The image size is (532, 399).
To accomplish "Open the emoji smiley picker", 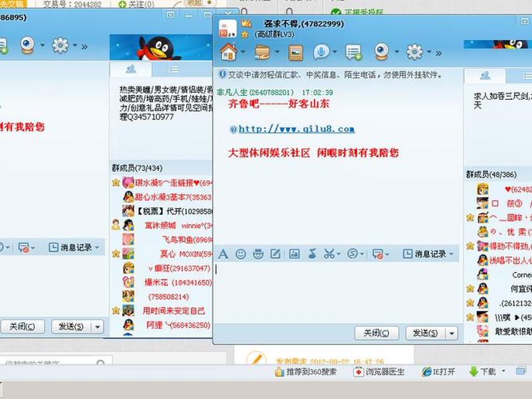I will click(x=241, y=254).
